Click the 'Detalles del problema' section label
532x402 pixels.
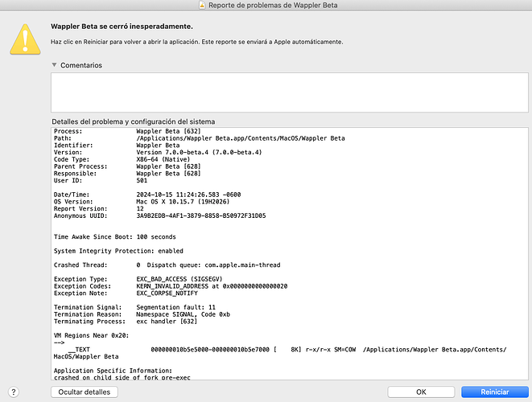138,121
